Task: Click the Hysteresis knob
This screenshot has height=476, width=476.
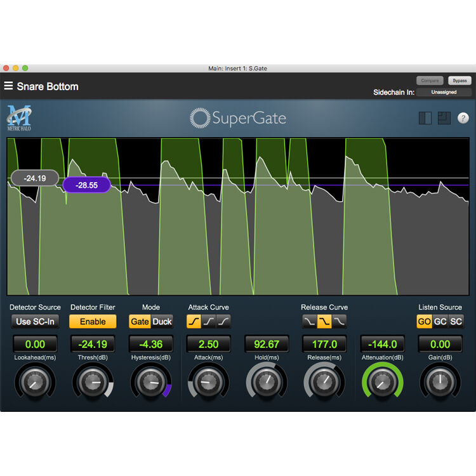Action: [x=151, y=381]
